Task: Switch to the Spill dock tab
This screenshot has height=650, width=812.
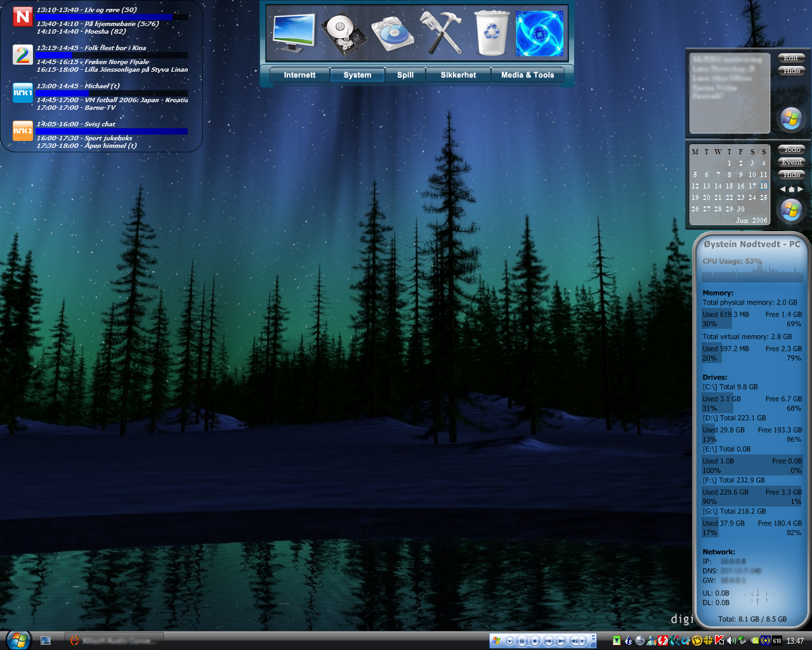Action: coord(405,75)
